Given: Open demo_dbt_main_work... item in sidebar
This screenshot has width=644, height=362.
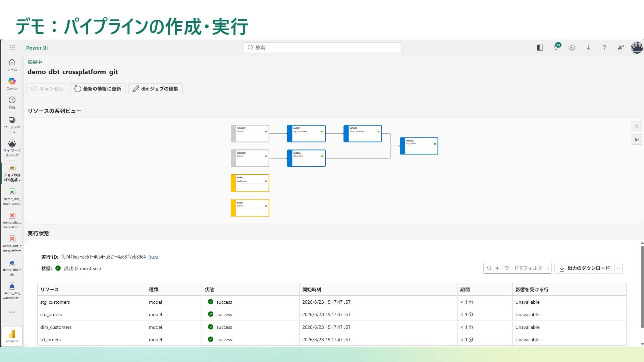Looking at the screenshot, I should [x=12, y=197].
